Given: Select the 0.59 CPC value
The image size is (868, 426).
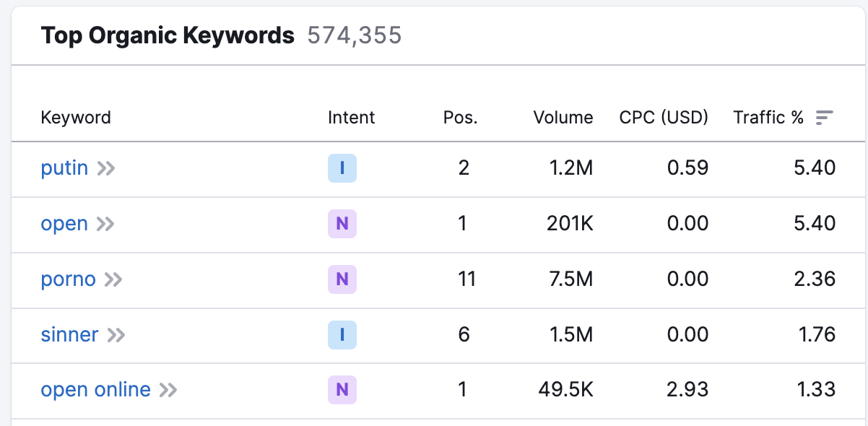Looking at the screenshot, I should point(688,169).
